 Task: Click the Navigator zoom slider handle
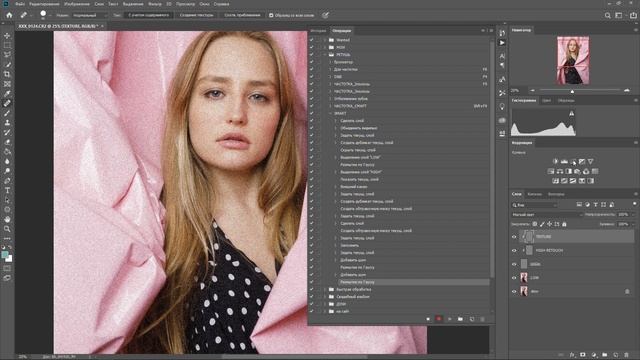coord(572,91)
